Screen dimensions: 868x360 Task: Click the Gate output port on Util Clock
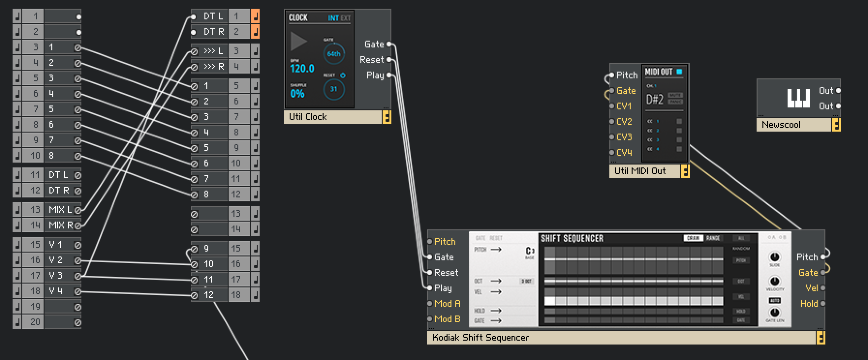tap(389, 45)
